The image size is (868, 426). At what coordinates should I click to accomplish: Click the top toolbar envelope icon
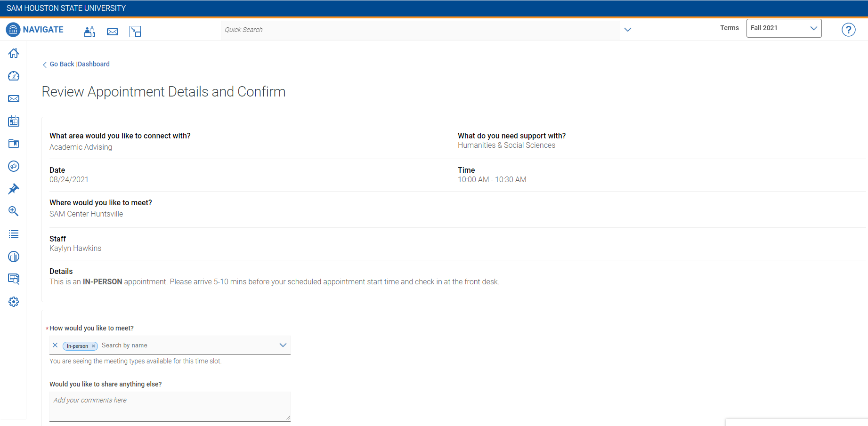(113, 32)
